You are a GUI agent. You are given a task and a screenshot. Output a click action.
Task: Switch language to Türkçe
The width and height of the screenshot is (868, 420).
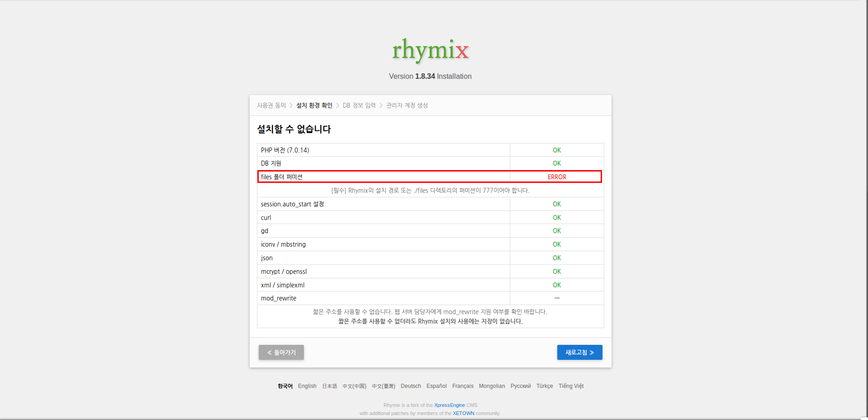point(545,386)
